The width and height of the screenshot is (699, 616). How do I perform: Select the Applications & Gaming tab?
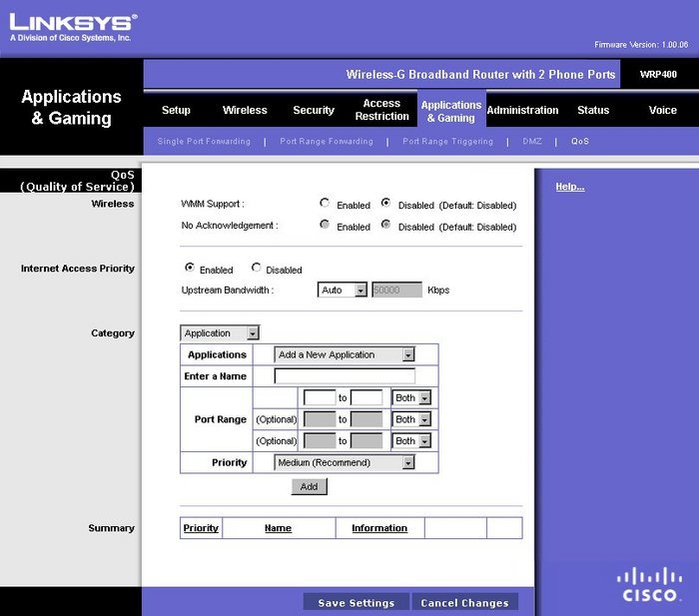tap(451, 111)
